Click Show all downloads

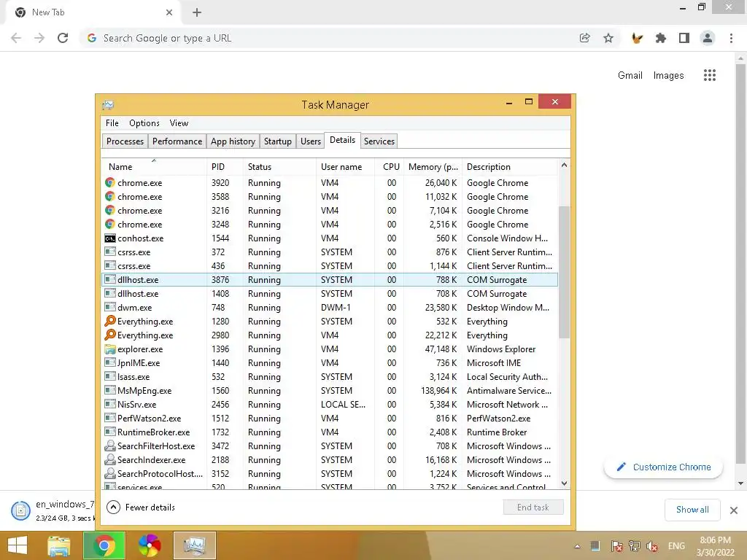692,510
